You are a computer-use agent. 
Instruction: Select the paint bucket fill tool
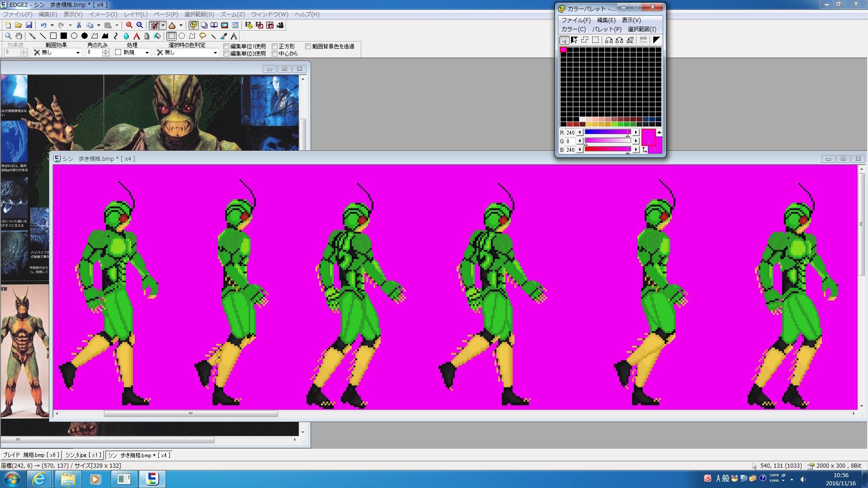coord(157,36)
